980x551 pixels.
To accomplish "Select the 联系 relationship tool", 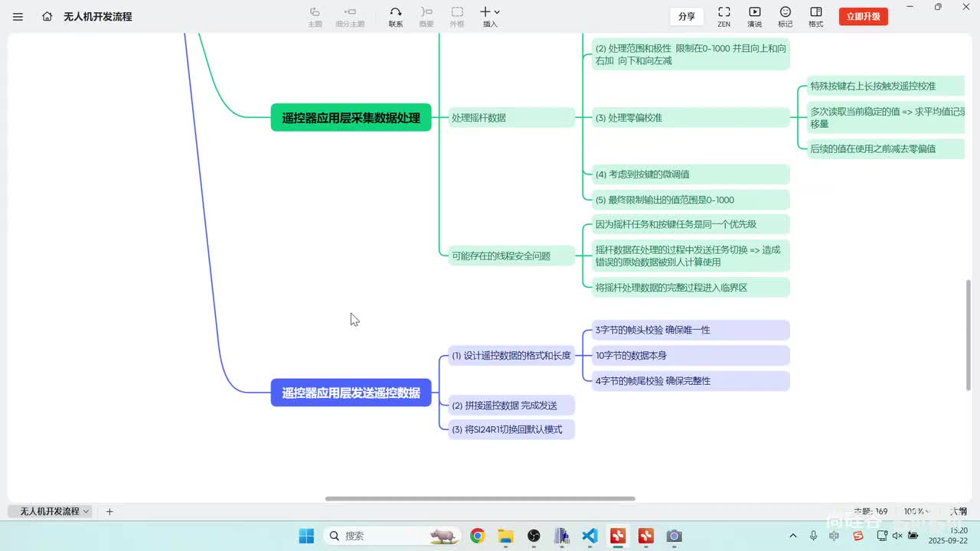I will tap(396, 17).
